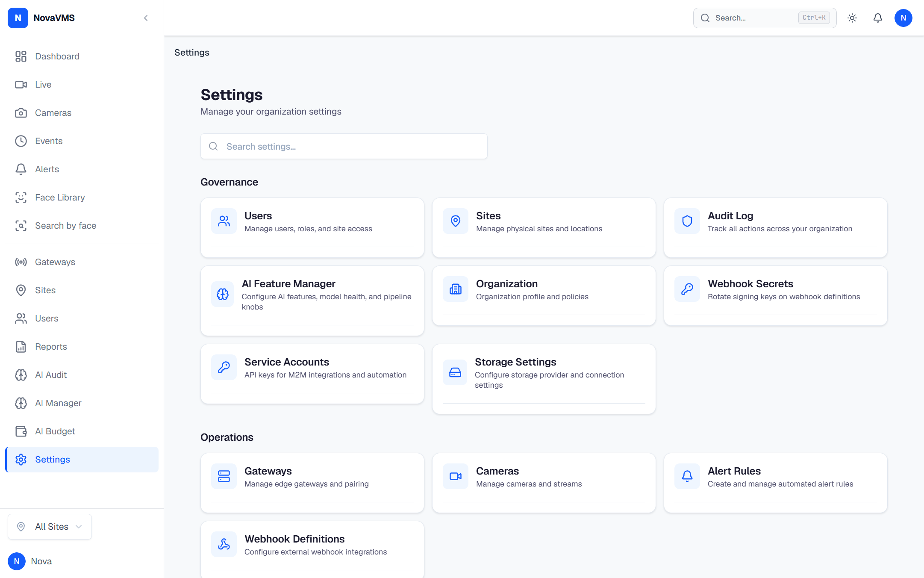
Task: Open the user avatar menu in the top bar
Action: coord(903,18)
